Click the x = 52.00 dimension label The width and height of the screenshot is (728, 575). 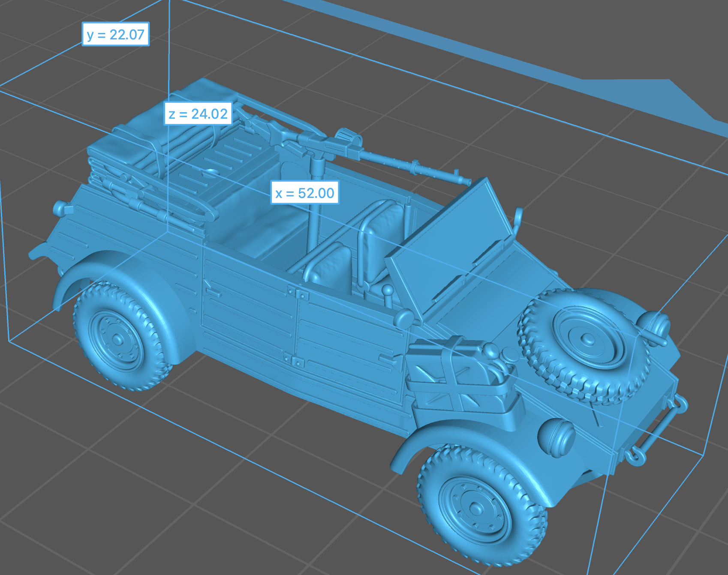click(305, 193)
